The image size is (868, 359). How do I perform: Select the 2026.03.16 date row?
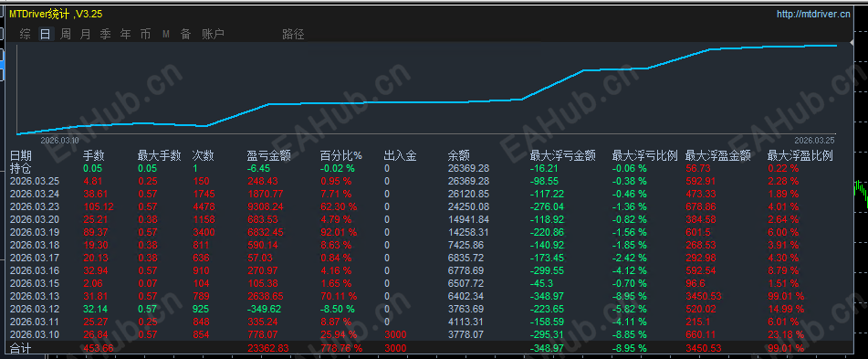pos(35,270)
